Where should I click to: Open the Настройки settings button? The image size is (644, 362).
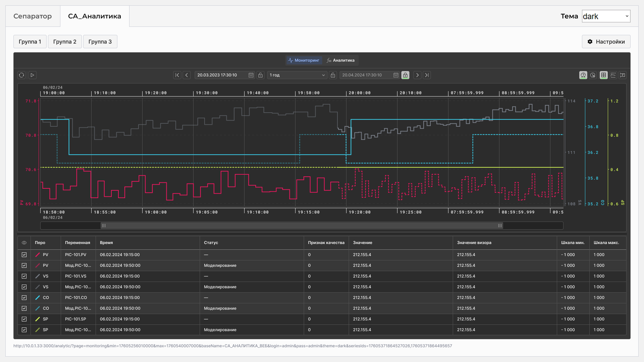click(606, 42)
